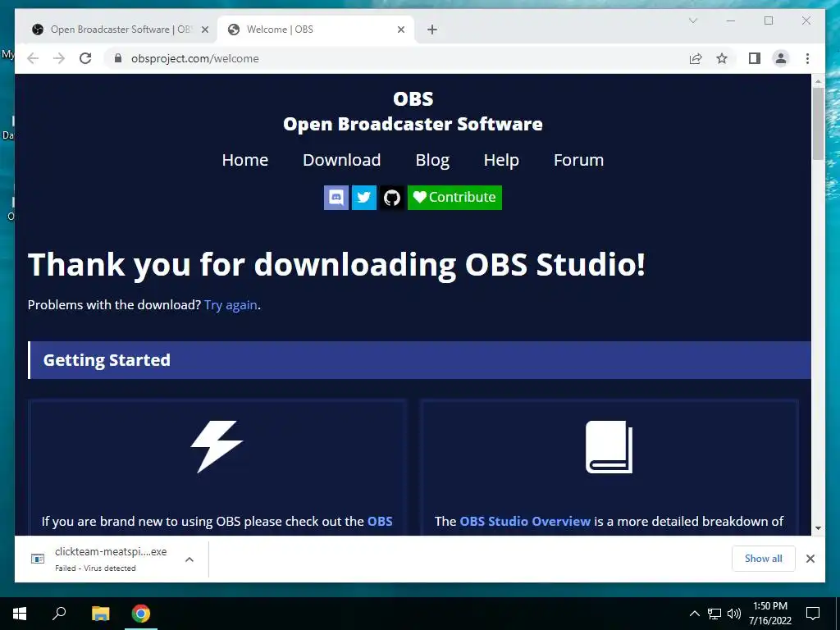The image size is (840, 630).
Task: Click the Try again download link
Action: tap(231, 305)
